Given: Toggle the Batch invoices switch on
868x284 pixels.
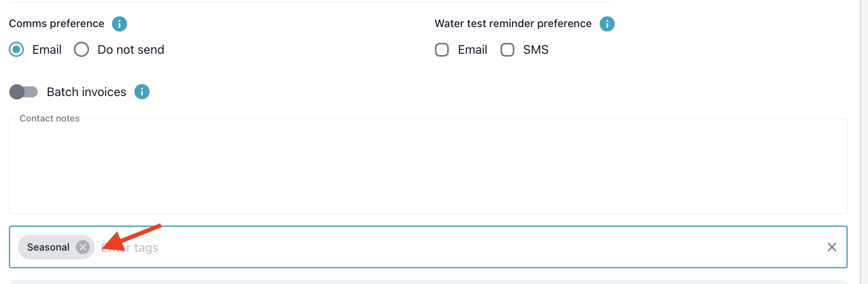Looking at the screenshot, I should (24, 91).
